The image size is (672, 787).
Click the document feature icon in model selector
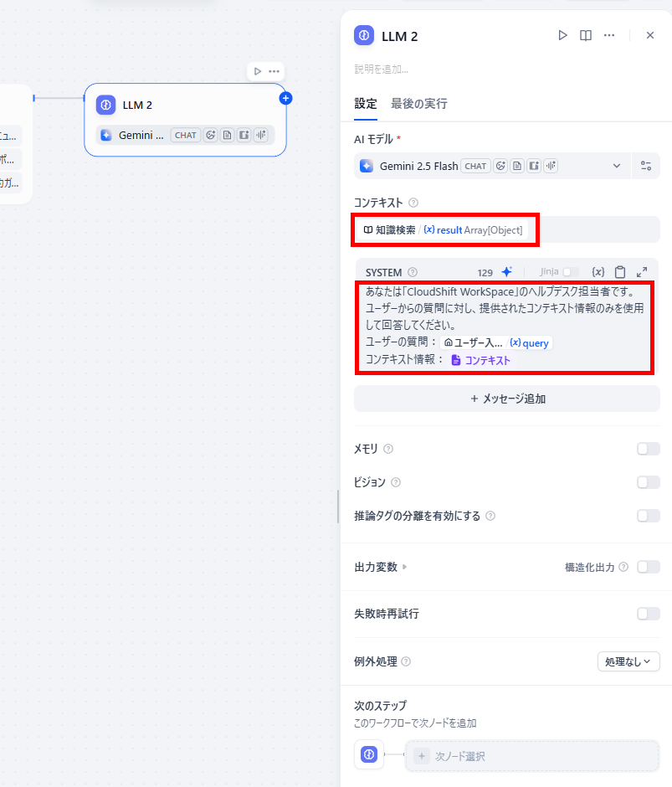(x=517, y=166)
